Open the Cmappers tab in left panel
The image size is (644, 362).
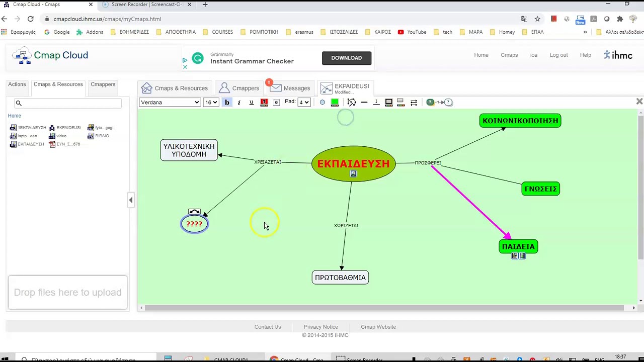pos(103,84)
